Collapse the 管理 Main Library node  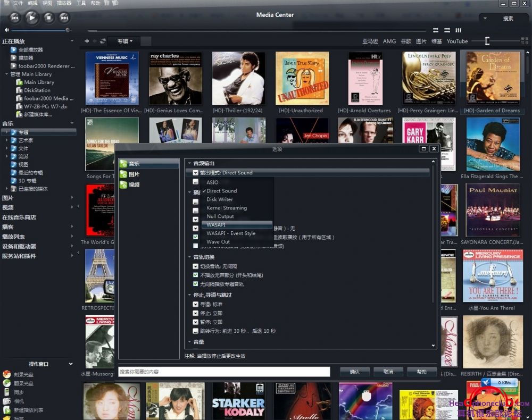[6, 74]
